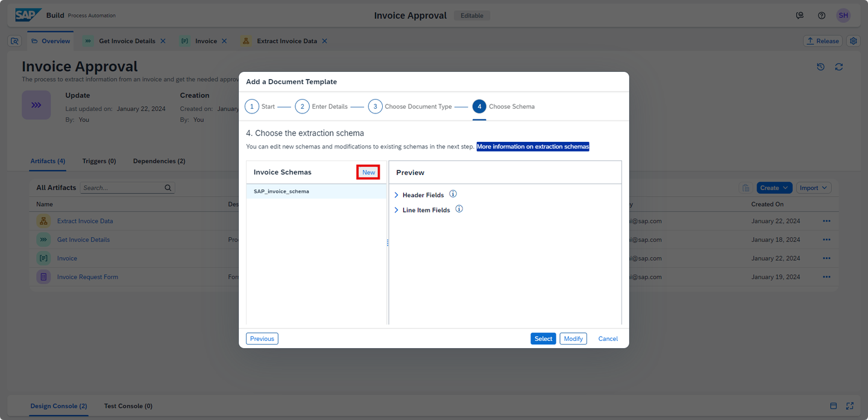Switch to Extract Invoice Data tab
The height and width of the screenshot is (420, 868).
coord(287,41)
